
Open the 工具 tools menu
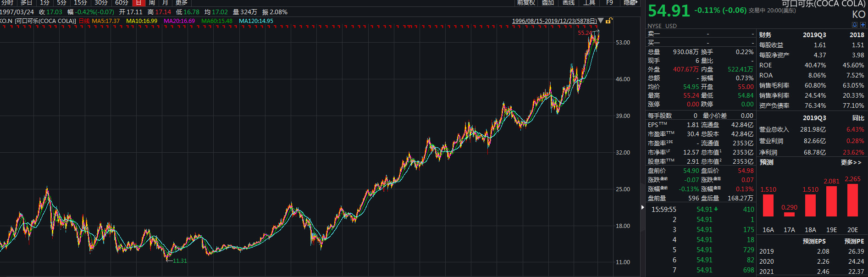click(589, 2)
